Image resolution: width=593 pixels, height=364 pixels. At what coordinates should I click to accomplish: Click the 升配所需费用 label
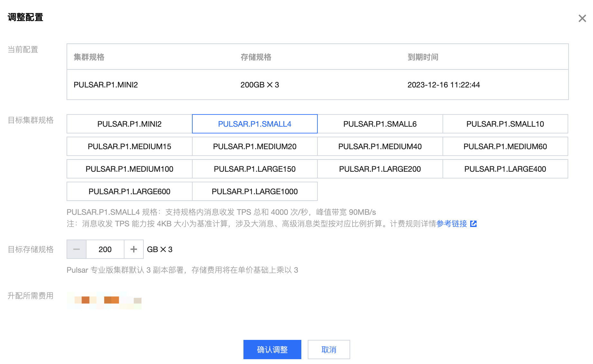[31, 296]
